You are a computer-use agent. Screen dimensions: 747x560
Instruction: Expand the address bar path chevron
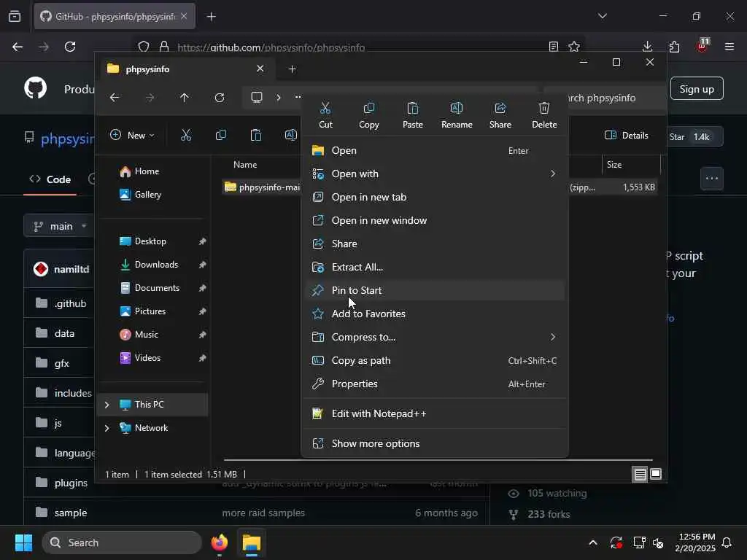(x=278, y=98)
